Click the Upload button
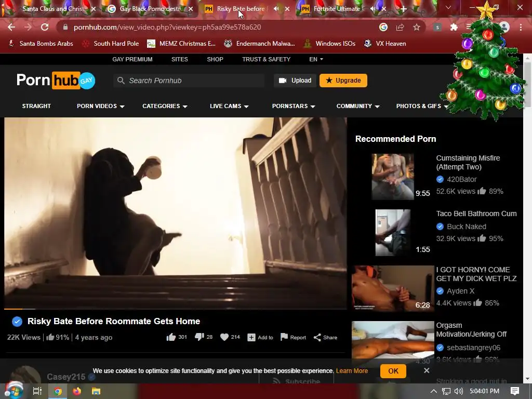The width and height of the screenshot is (532, 399). 295,81
